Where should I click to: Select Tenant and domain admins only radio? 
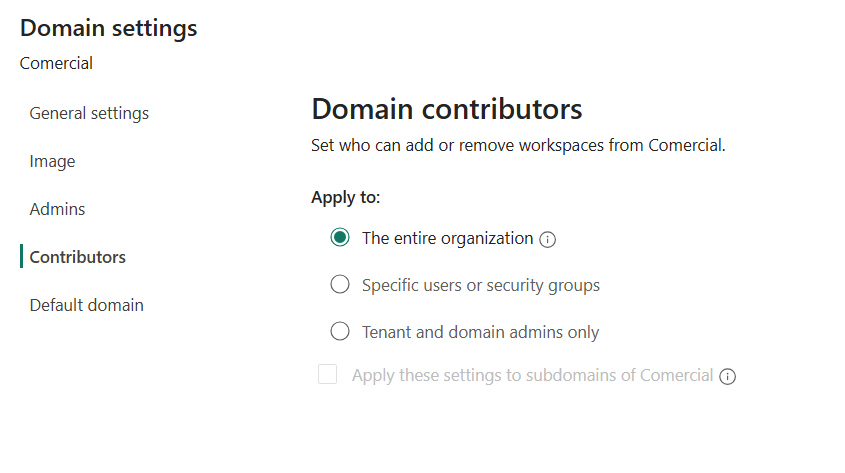point(340,332)
